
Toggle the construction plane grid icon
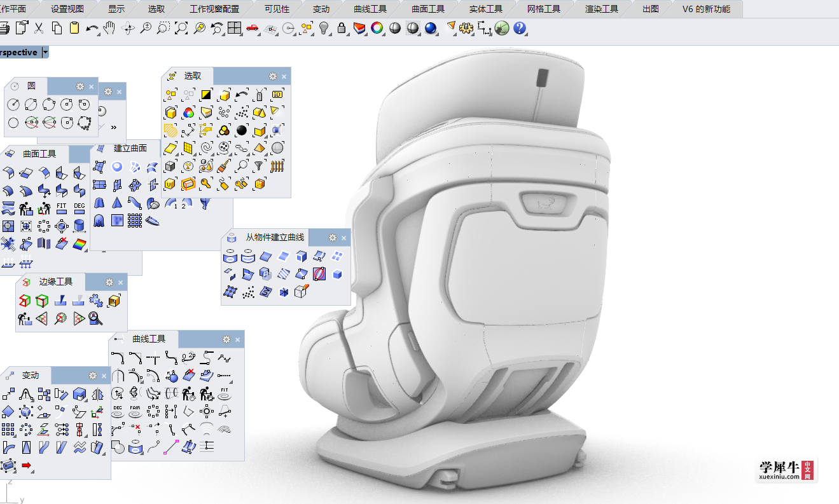(x=271, y=29)
